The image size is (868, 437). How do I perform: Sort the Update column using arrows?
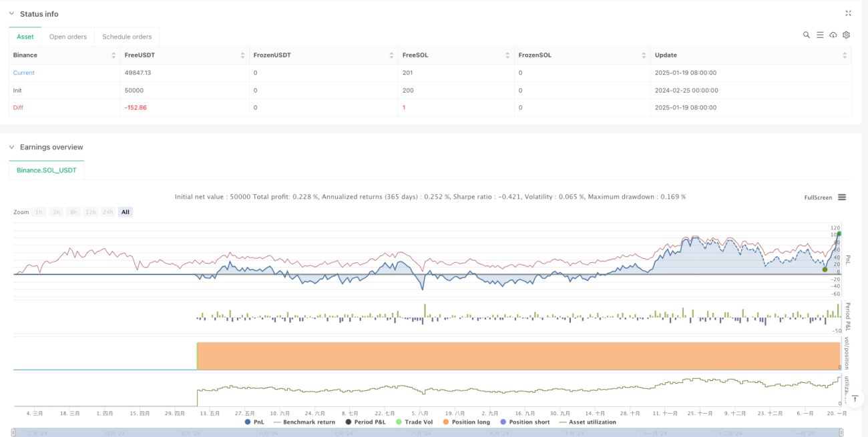click(x=845, y=55)
